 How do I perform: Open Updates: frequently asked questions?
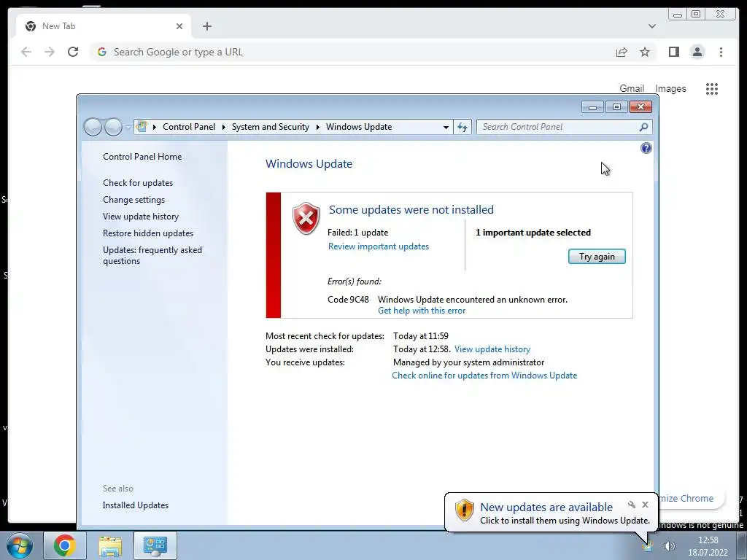(x=152, y=255)
